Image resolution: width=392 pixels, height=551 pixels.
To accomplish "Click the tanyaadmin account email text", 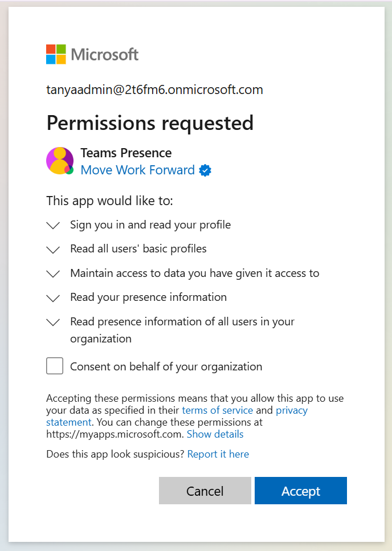I will [x=154, y=89].
